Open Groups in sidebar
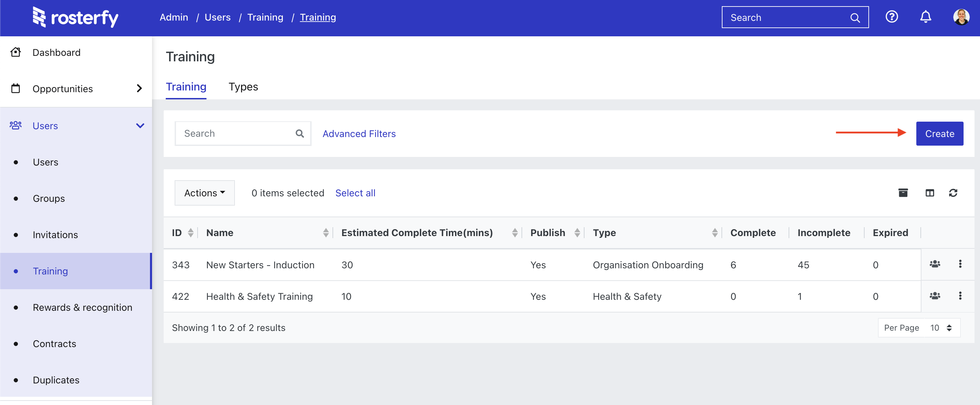The image size is (980, 405). (49, 198)
